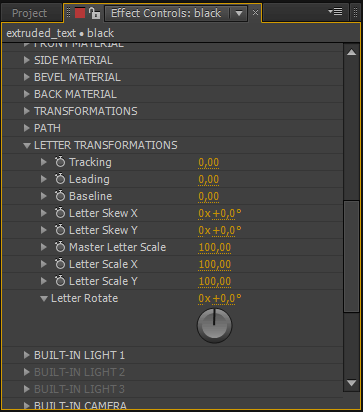Viewport: 363px width, 412px height.
Task: Select the Master Letter Scale label
Action: [117, 247]
